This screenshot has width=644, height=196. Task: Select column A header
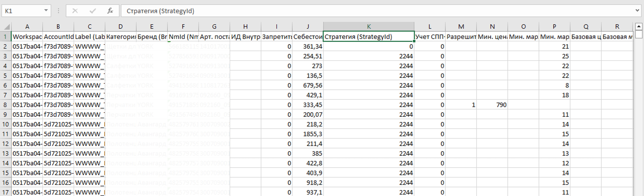coord(27,26)
